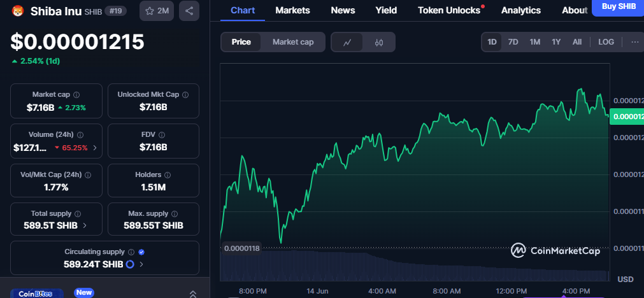Open FDV info tooltip icon
Screen dimensions: 644x298
pyautogui.click(x=162, y=134)
